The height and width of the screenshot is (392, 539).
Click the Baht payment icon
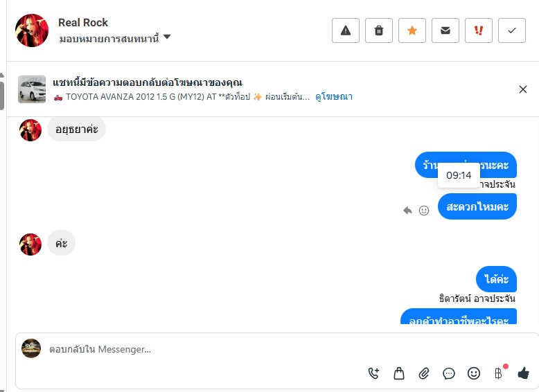pos(498,373)
